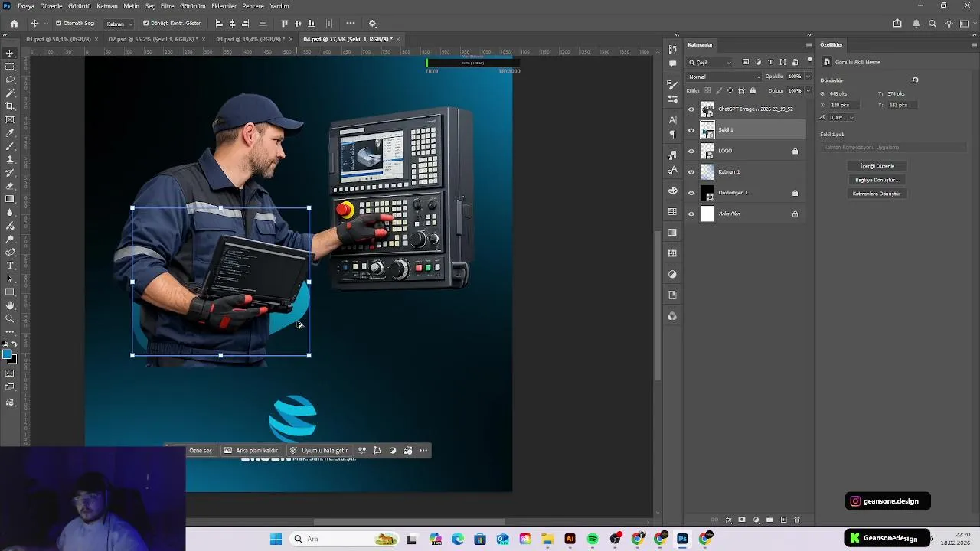Filter layers by adjustment layers icon
The image size is (980, 551).
pos(758,62)
